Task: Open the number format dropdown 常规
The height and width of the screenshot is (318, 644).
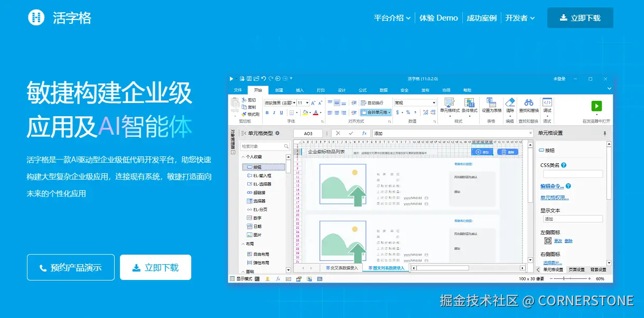Action: coord(434,102)
